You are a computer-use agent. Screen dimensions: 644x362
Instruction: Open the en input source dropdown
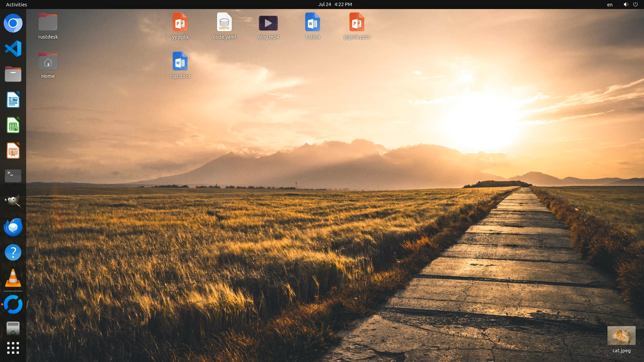click(x=609, y=5)
